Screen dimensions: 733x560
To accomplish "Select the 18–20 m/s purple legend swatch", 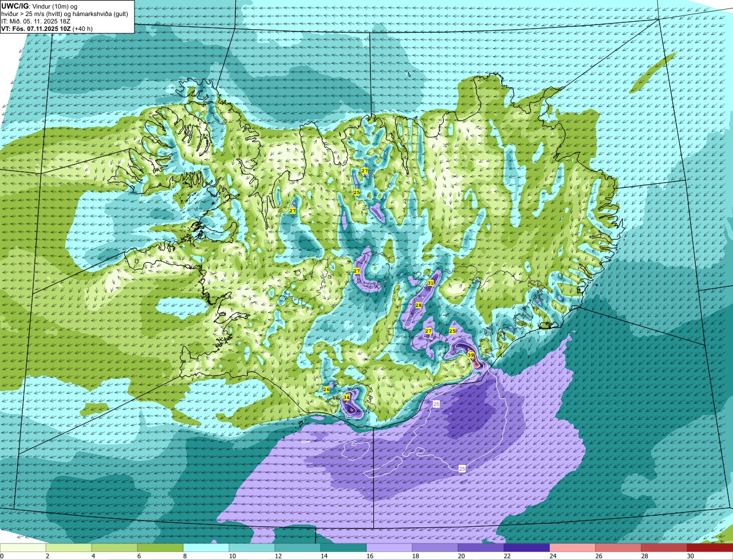I will 435,548.
